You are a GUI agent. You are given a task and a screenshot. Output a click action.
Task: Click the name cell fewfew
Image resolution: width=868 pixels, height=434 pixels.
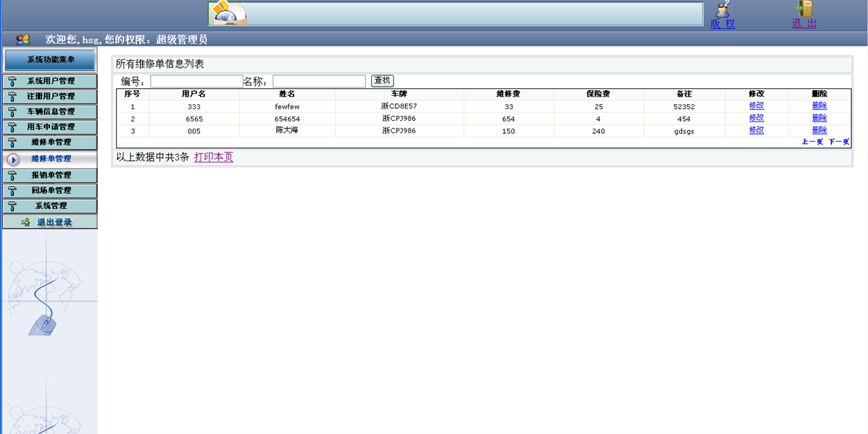pyautogui.click(x=287, y=107)
